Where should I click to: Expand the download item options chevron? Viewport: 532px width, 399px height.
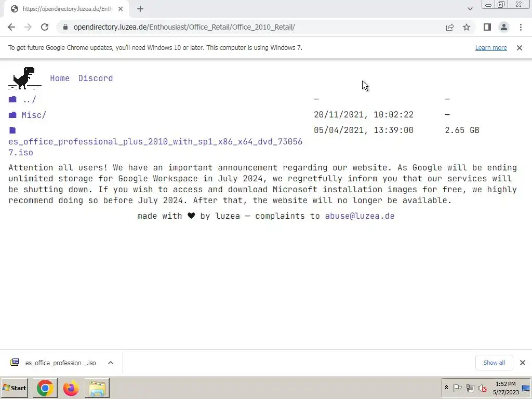pyautogui.click(x=111, y=363)
